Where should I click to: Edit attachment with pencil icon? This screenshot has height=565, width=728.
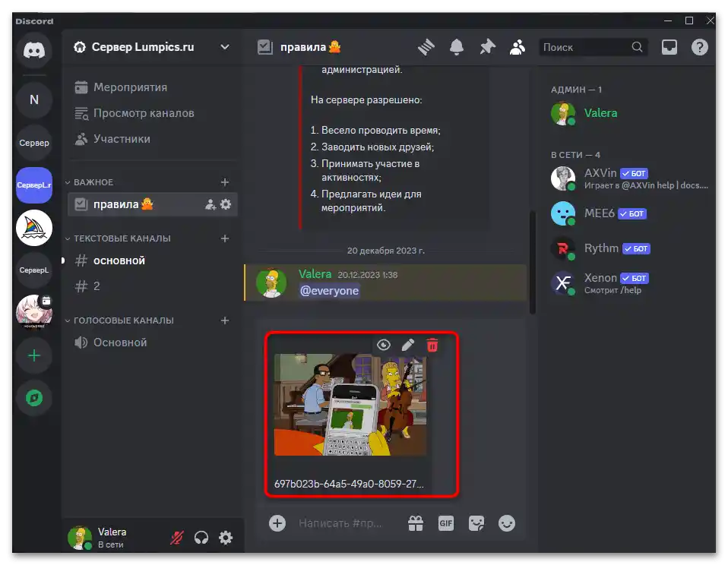(407, 345)
